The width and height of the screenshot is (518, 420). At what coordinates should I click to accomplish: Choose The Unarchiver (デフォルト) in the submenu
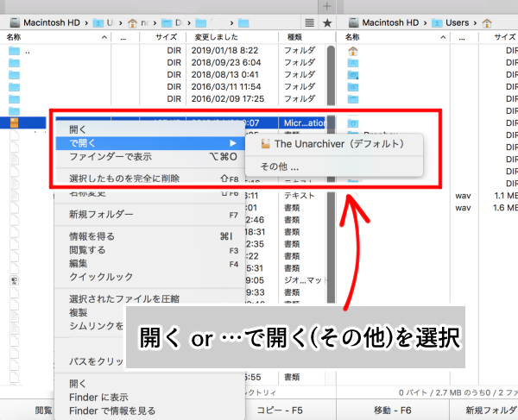(x=334, y=144)
